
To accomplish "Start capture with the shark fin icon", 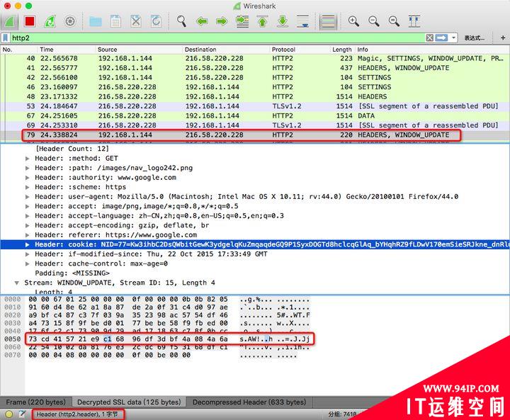I will tap(10, 21).
